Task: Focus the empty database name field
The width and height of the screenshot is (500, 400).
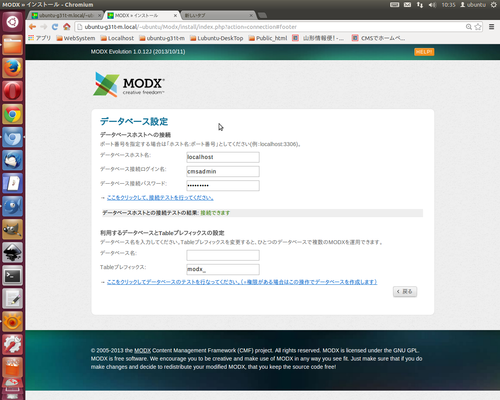Action: (223, 255)
